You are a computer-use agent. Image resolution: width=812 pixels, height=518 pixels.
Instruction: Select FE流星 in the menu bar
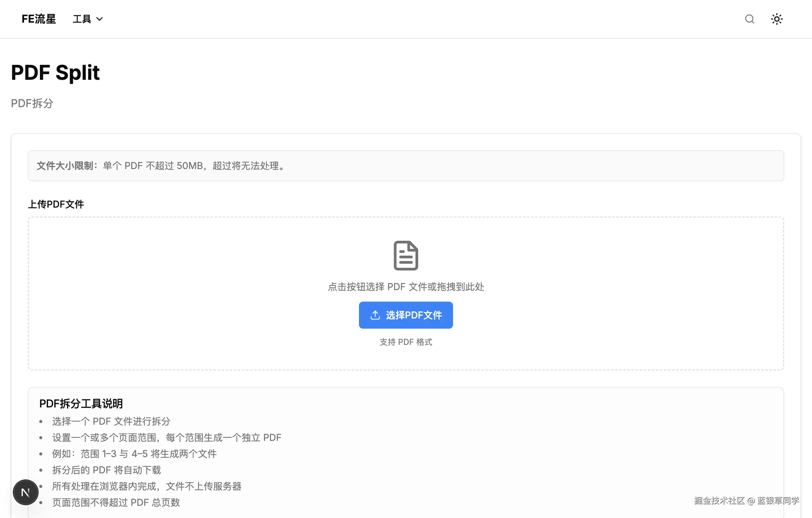(39, 19)
